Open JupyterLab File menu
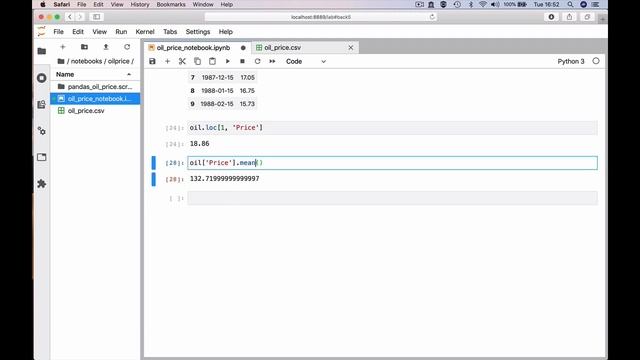The height and width of the screenshot is (360, 640). [58, 31]
